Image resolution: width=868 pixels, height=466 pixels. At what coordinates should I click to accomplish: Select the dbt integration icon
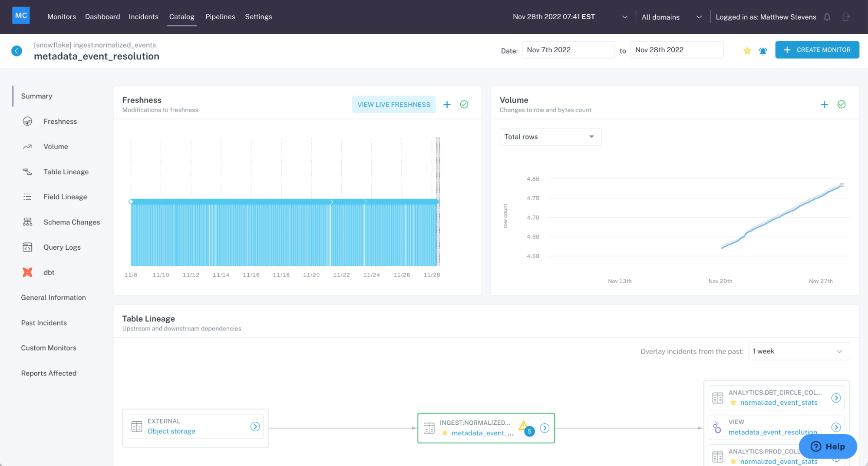click(27, 272)
